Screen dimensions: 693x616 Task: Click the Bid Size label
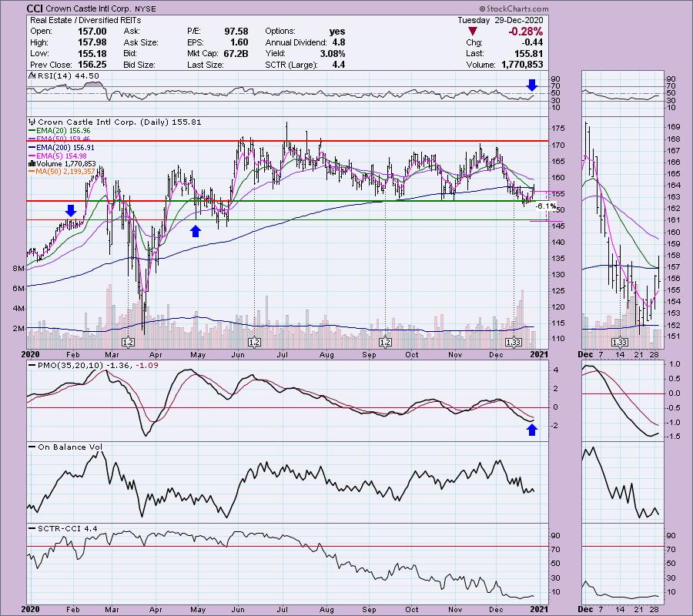click(139, 65)
